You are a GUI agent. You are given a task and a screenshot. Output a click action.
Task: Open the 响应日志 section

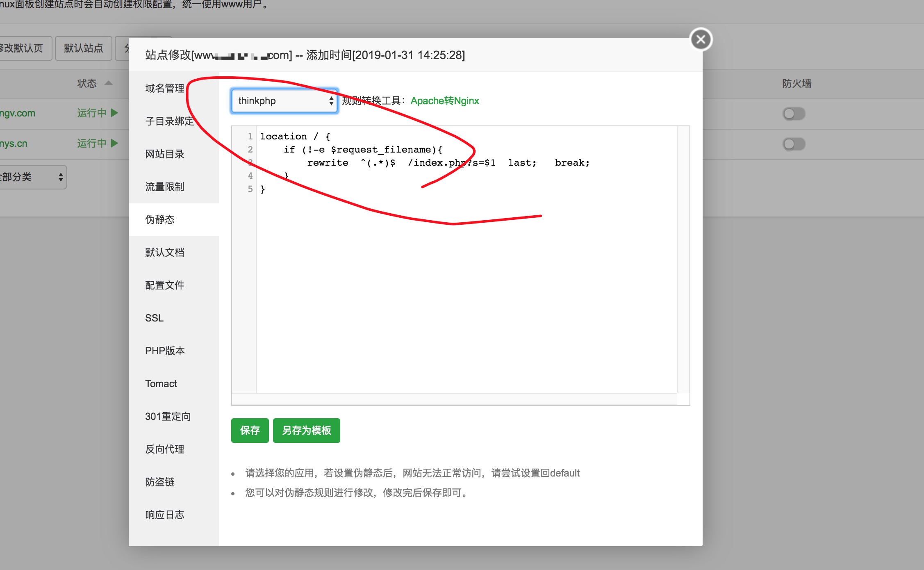164,515
